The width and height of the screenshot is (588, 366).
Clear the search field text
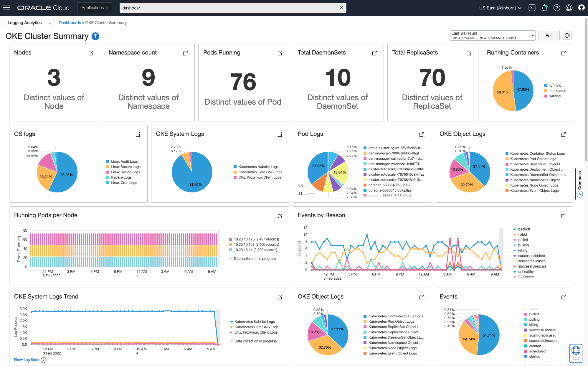click(x=341, y=8)
